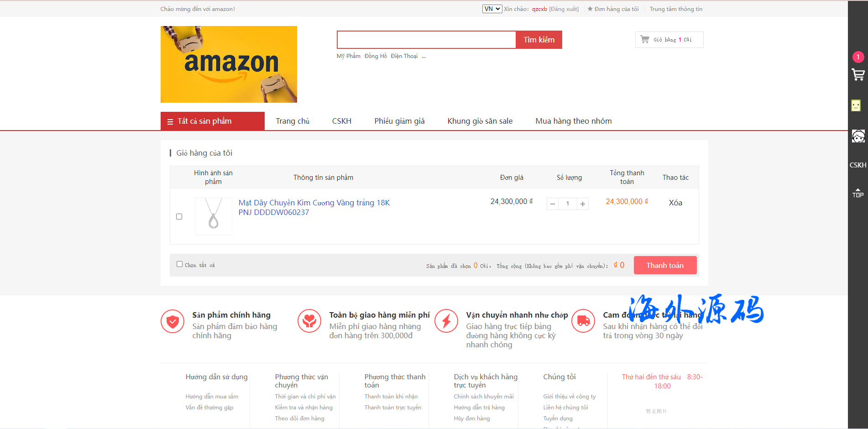868x429 pixels.
Task: Click the orange 24,300,000 total payment value
Action: click(x=627, y=202)
